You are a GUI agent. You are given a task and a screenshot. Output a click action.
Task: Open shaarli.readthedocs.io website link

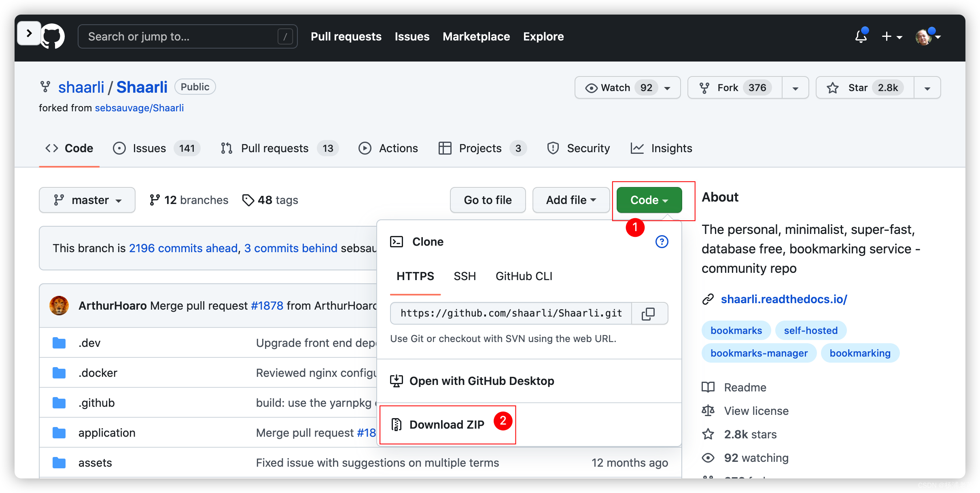(x=784, y=299)
